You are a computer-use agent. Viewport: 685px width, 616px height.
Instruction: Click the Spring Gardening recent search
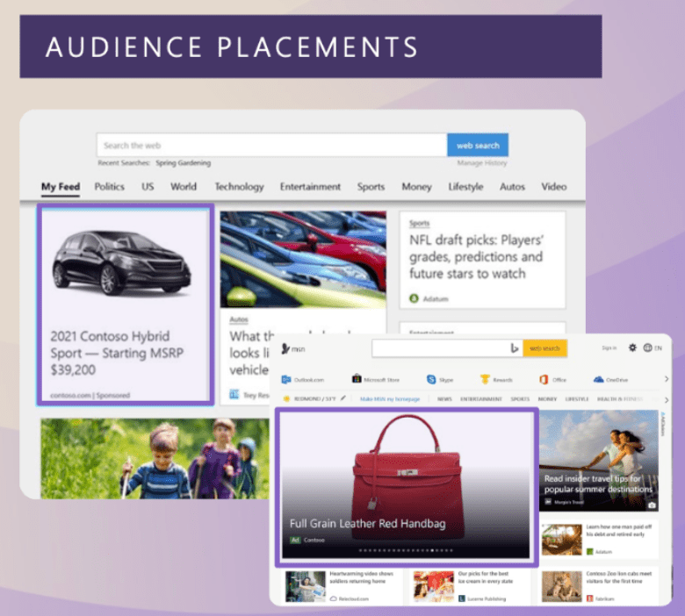point(183,163)
